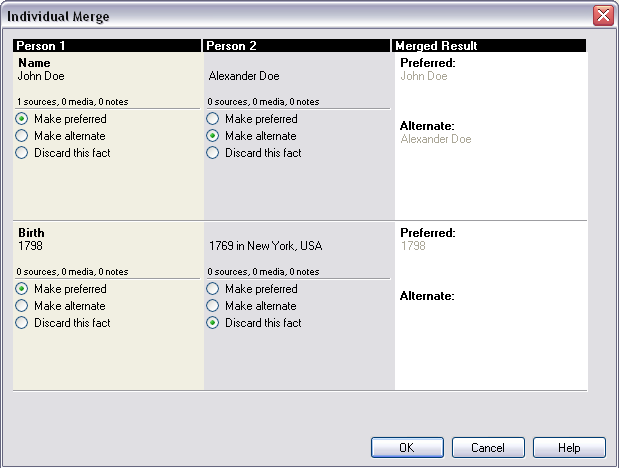
Task: Choose Discard this fact for Person 2 Name
Action: pyautogui.click(x=213, y=153)
